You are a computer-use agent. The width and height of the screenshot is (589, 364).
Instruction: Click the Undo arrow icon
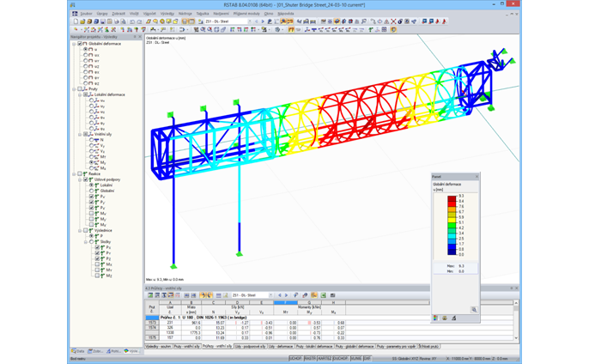click(132, 21)
